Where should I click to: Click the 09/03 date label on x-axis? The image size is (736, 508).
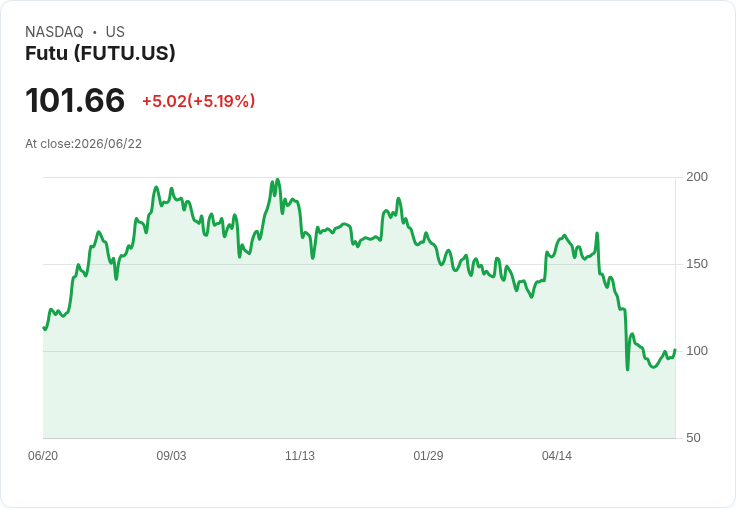coord(171,455)
